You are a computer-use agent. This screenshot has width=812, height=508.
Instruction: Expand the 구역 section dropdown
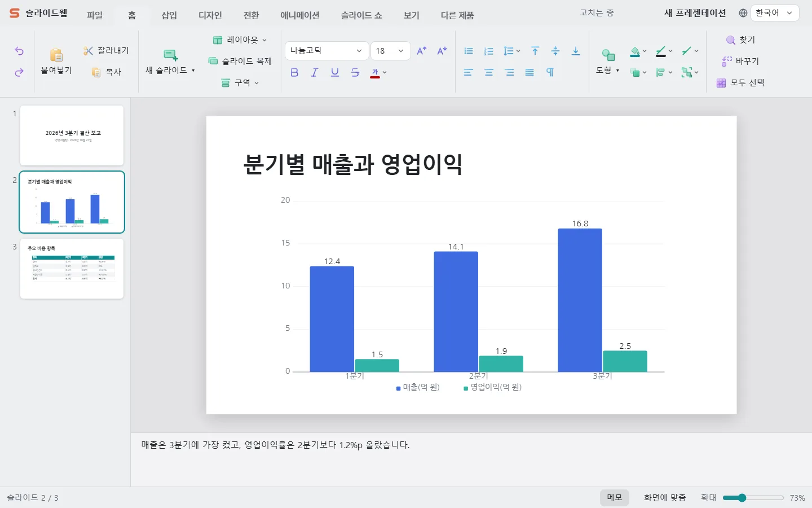pos(241,83)
